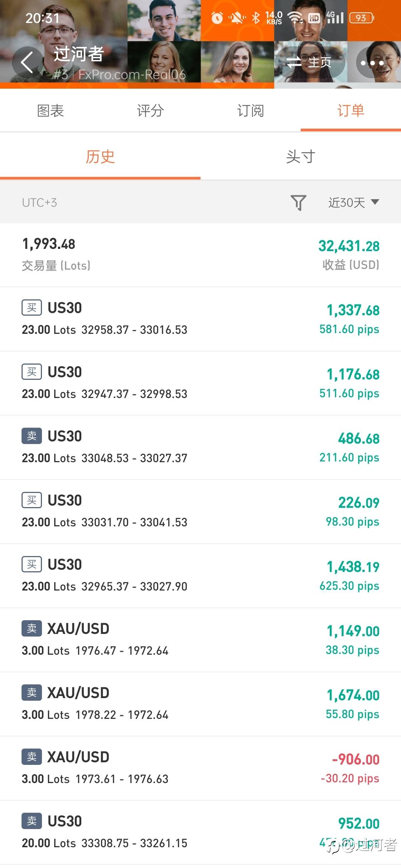
Task: Switch to the 图表 tab
Action: coord(50,111)
